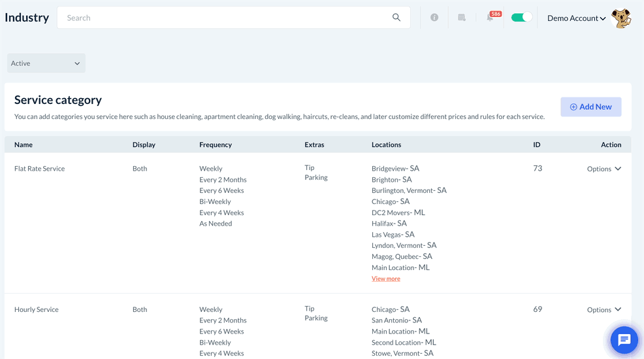Click the koala profile avatar
The height and width of the screenshot is (359, 644).
point(621,18)
